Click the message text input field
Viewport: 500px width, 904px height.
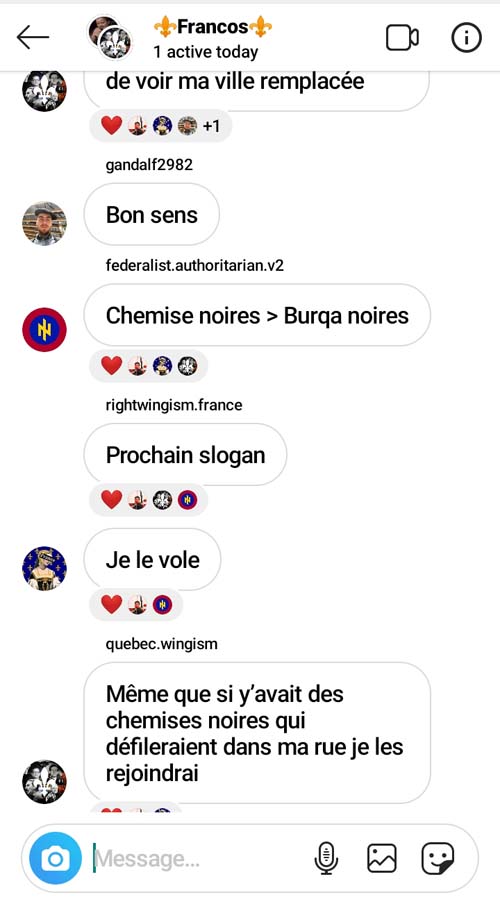[x=199, y=858]
